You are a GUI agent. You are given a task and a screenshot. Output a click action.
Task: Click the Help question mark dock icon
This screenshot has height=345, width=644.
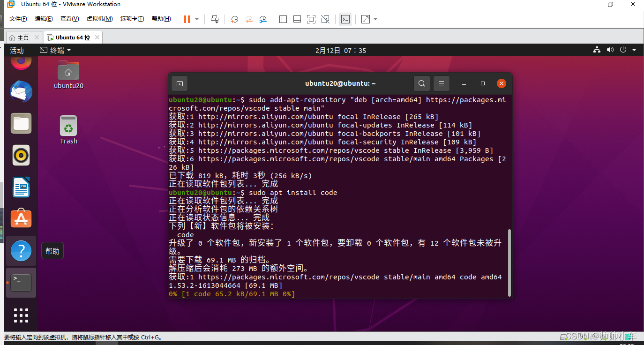click(21, 251)
